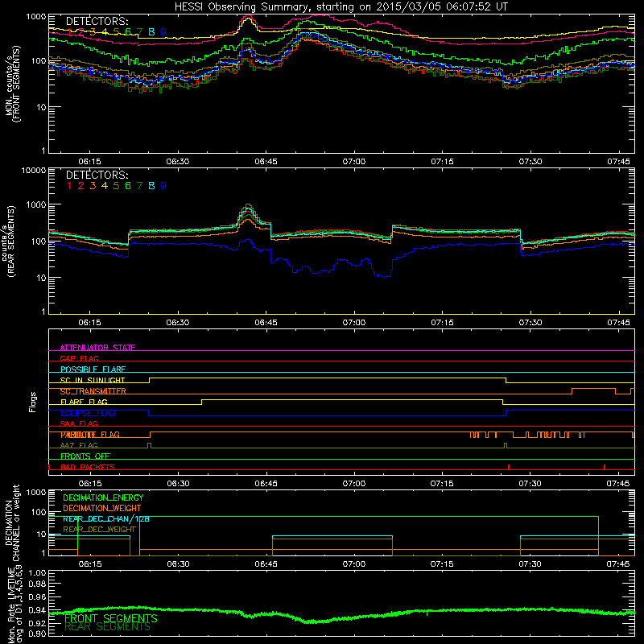Select detector 7 in rear segments legend
Screen dimensions: 644x644
[x=139, y=186]
